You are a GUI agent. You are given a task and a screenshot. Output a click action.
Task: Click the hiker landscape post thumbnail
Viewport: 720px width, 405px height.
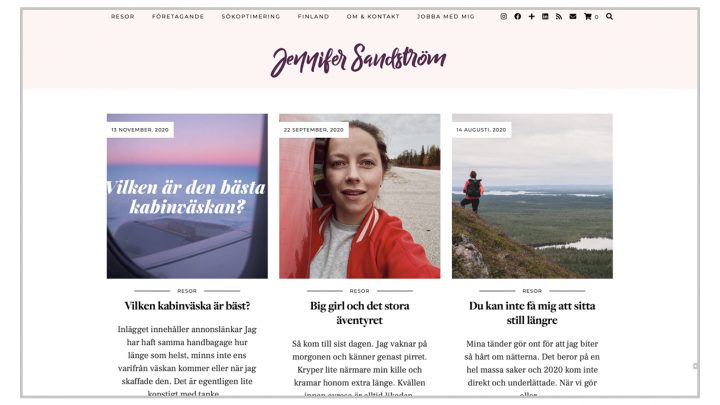pos(532,196)
